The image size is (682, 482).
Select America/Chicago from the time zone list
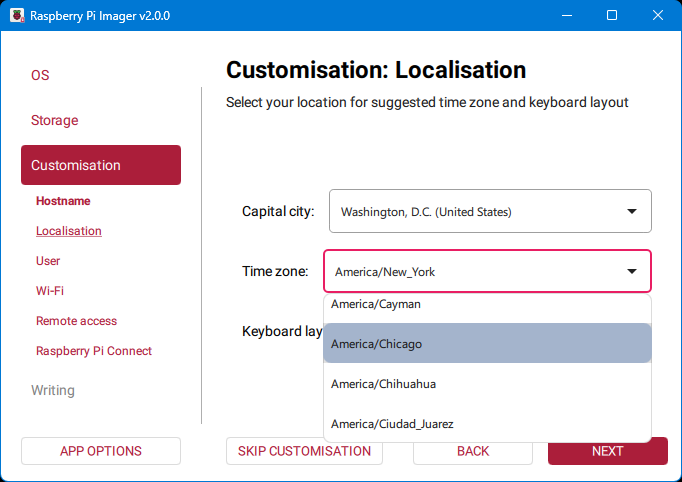click(487, 343)
